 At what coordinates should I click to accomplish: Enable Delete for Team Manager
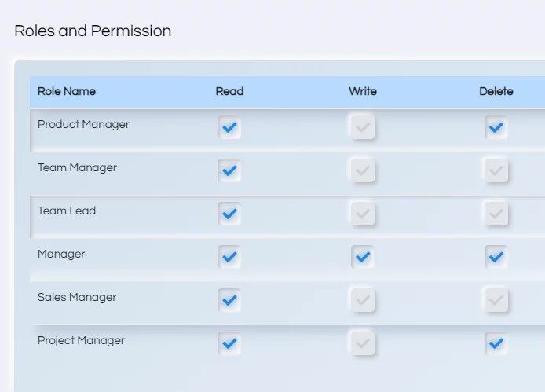click(x=496, y=170)
